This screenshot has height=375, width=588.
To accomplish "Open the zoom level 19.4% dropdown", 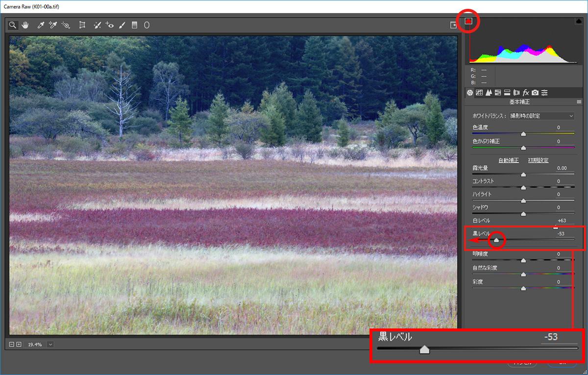I will point(50,344).
